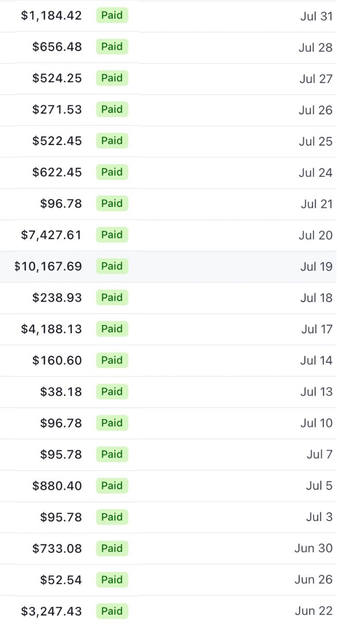Click the $38.18 amount
364x624 pixels.
coord(61,392)
